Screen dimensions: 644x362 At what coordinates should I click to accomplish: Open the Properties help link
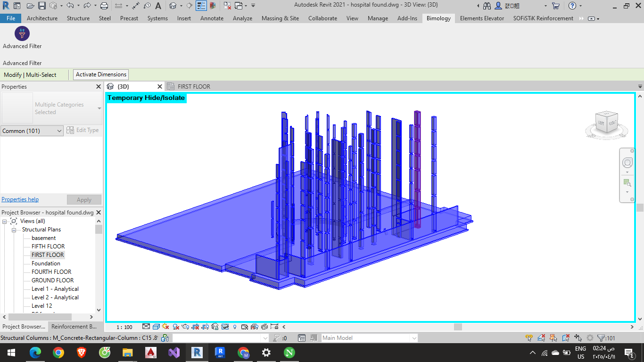[20, 199]
